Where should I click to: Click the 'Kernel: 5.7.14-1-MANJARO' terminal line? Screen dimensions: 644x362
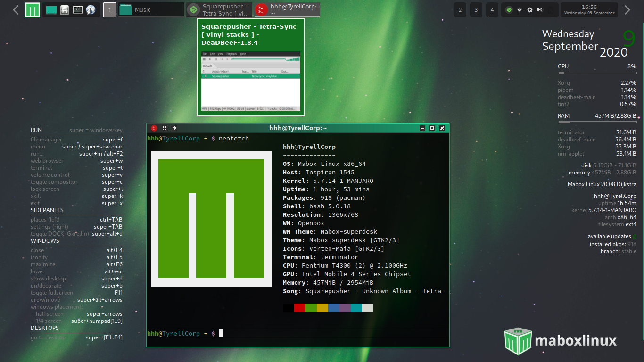(328, 181)
